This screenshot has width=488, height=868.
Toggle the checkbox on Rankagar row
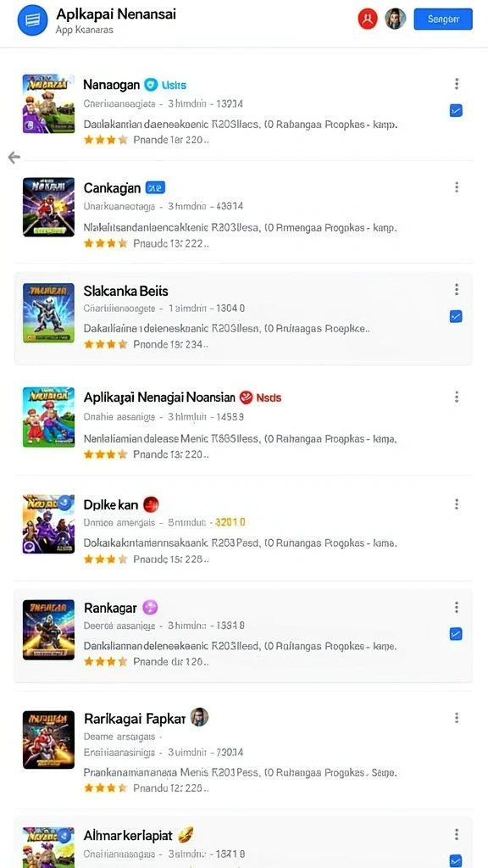pyautogui.click(x=456, y=634)
